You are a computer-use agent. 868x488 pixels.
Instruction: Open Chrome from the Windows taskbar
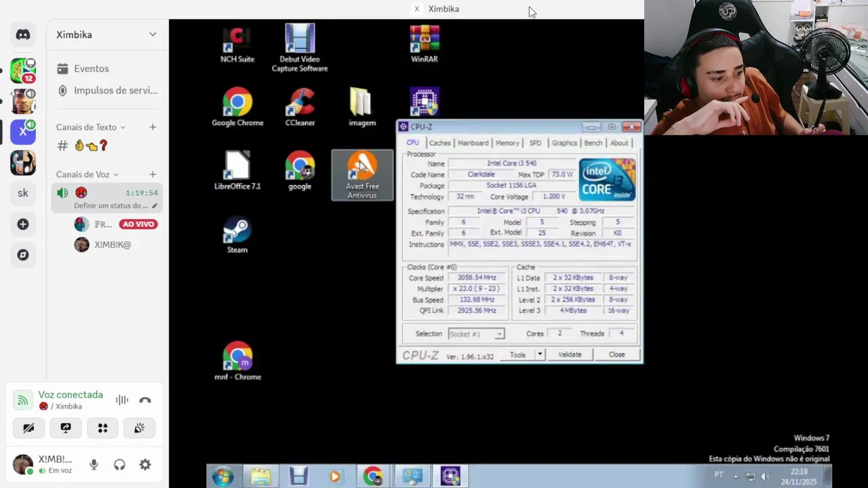coord(372,476)
